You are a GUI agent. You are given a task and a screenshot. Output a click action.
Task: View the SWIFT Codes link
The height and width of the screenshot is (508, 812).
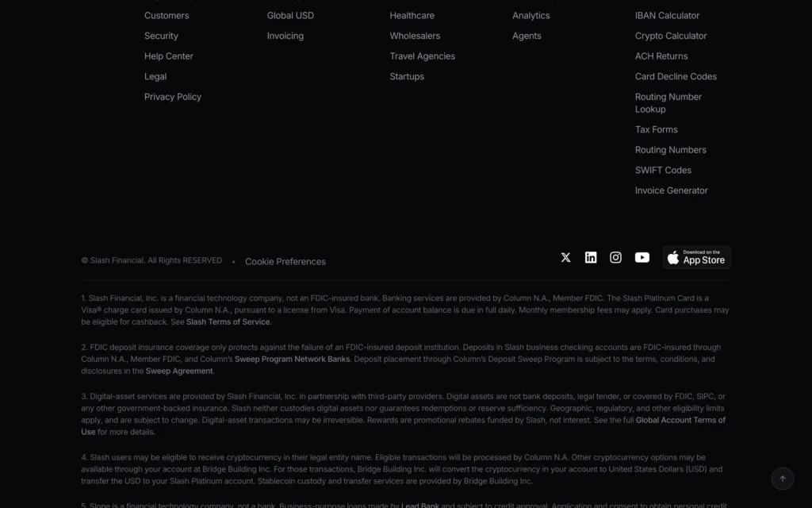(664, 170)
